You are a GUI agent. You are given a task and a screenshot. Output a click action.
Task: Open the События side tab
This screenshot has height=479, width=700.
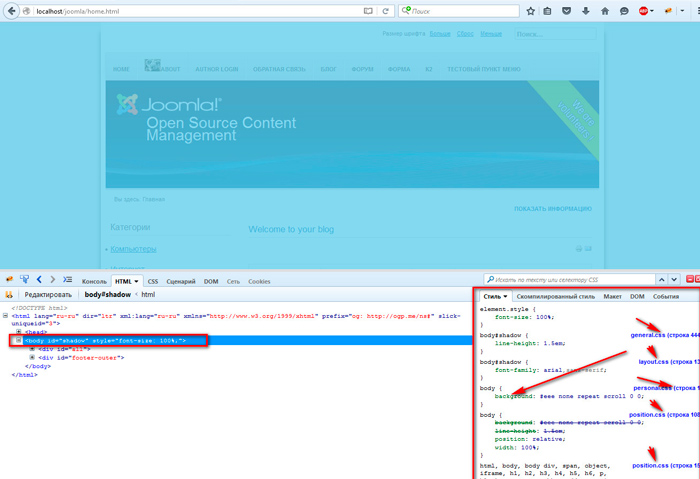[666, 296]
